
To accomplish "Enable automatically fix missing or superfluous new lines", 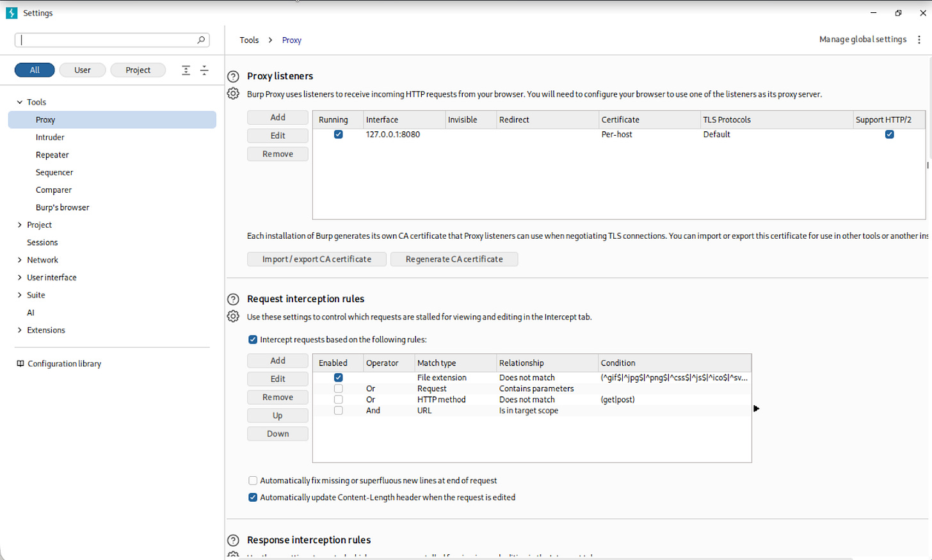I will [x=253, y=481].
